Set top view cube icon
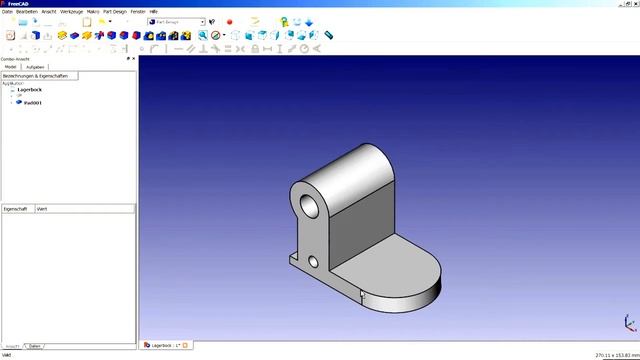 262,36
